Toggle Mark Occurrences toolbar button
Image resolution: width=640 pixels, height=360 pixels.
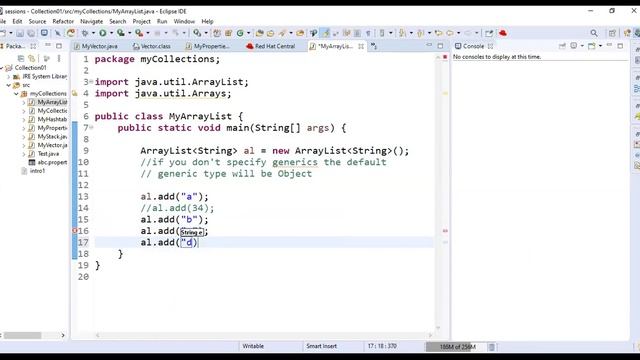click(325, 33)
